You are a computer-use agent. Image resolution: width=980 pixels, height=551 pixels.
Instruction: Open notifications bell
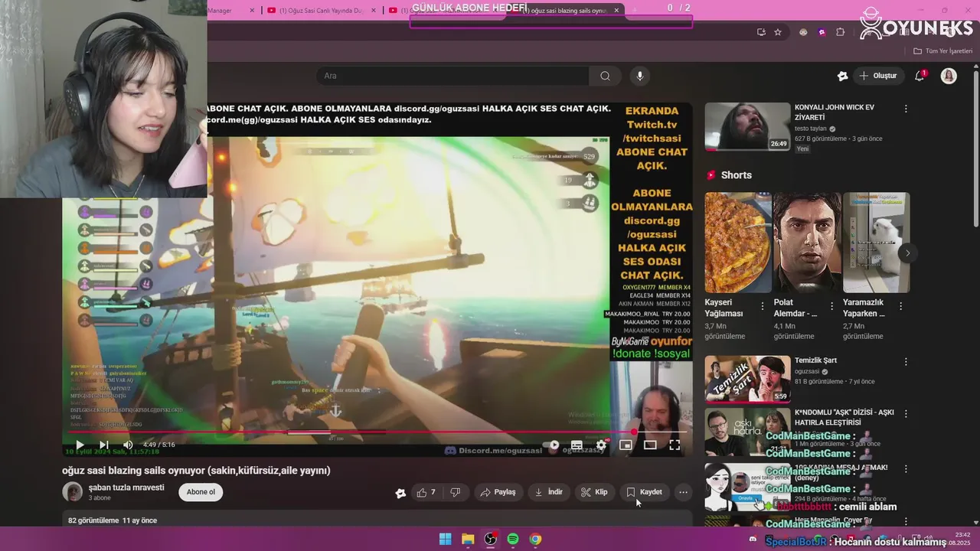[920, 76]
